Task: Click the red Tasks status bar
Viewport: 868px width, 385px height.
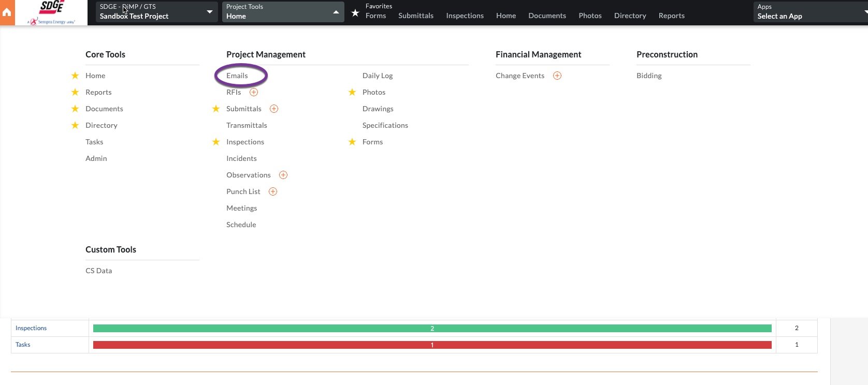Action: pyautogui.click(x=432, y=345)
